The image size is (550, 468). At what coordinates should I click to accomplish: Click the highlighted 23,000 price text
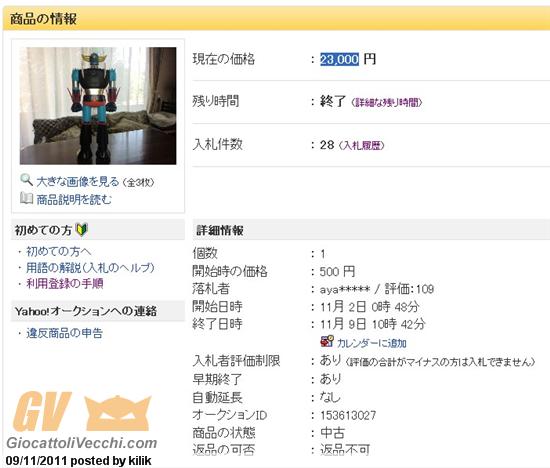(340, 59)
